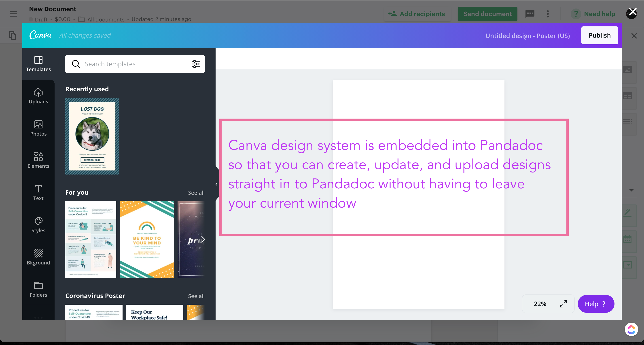This screenshot has height=345, width=644.
Task: Expand the small caret in PandaDoc right sidebar
Action: coord(631,190)
